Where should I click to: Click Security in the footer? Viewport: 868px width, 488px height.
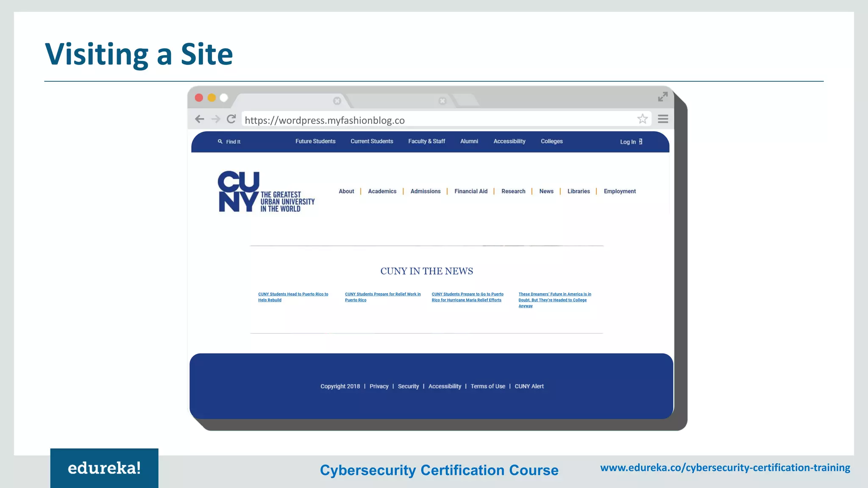[408, 386]
